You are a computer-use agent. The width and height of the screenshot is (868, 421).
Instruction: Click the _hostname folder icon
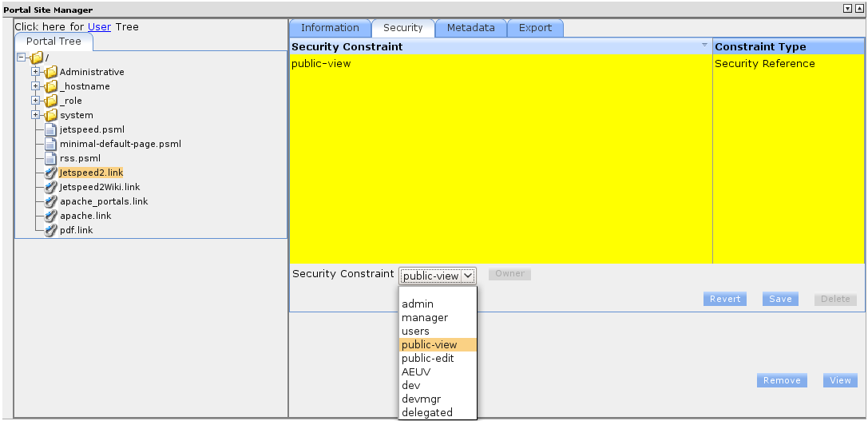pyautogui.click(x=51, y=86)
